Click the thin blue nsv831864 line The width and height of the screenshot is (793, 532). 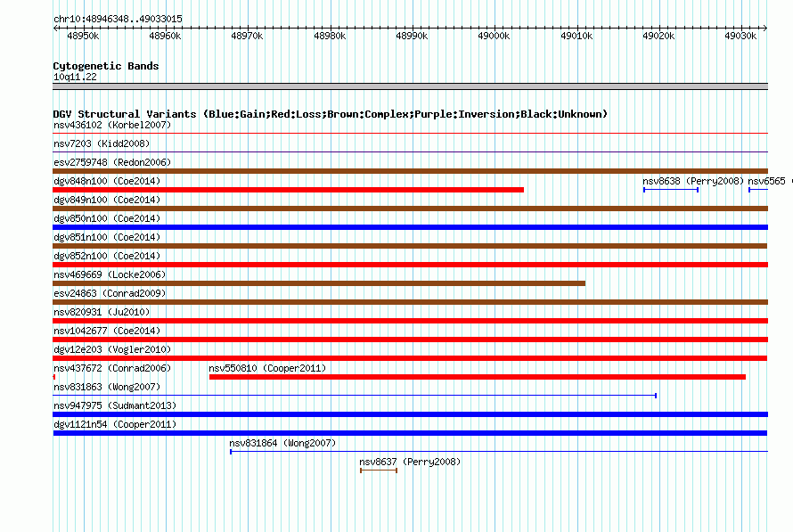[499, 452]
